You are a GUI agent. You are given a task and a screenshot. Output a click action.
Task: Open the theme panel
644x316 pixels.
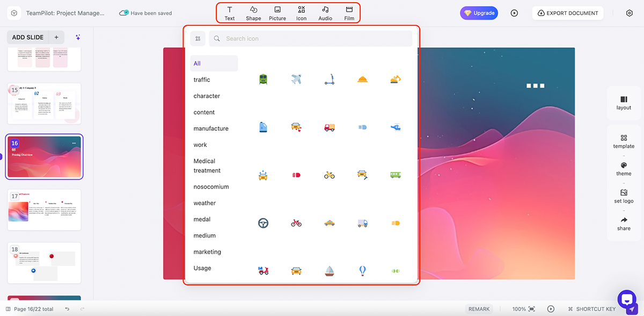(623, 169)
